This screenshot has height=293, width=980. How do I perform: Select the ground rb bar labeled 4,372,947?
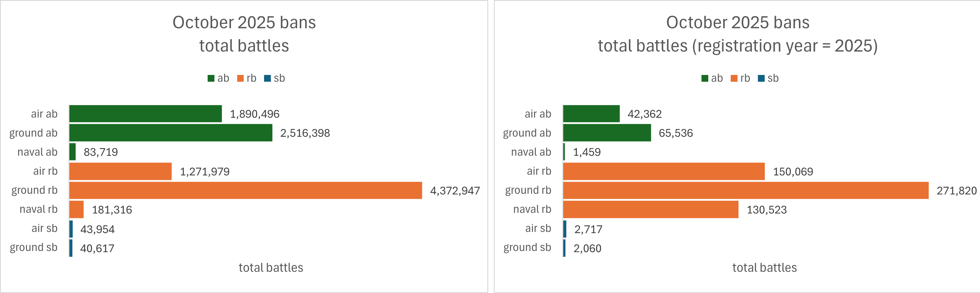245,190
